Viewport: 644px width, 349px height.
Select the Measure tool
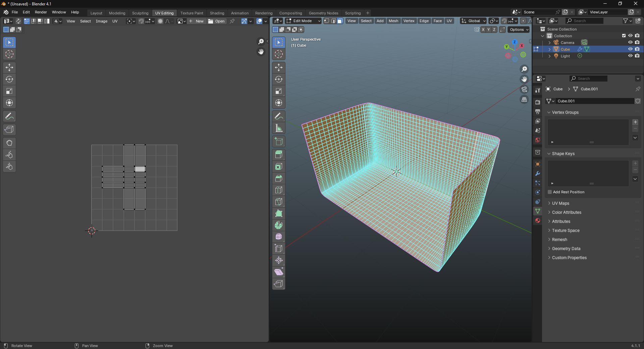[279, 128]
